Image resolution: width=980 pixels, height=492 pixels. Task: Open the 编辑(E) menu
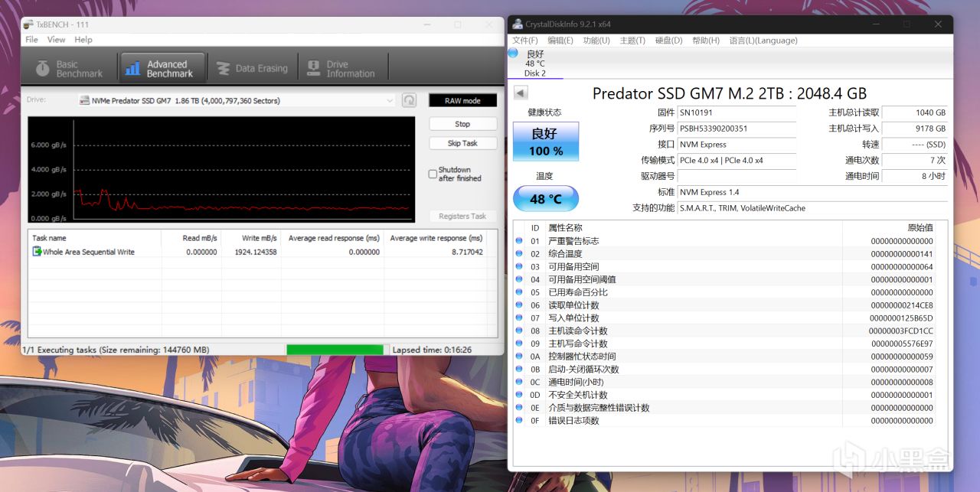click(560, 41)
